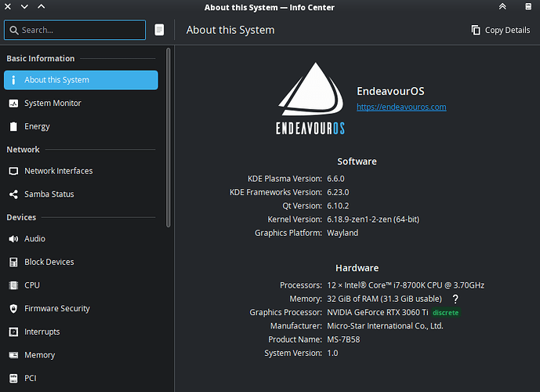Click Micro-Star International Co., Ltd. text
Screen dimensions: 540x392
click(385, 326)
